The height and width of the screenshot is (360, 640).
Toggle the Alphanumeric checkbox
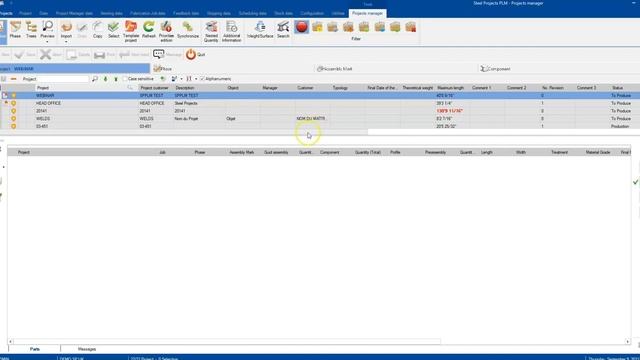click(x=202, y=79)
